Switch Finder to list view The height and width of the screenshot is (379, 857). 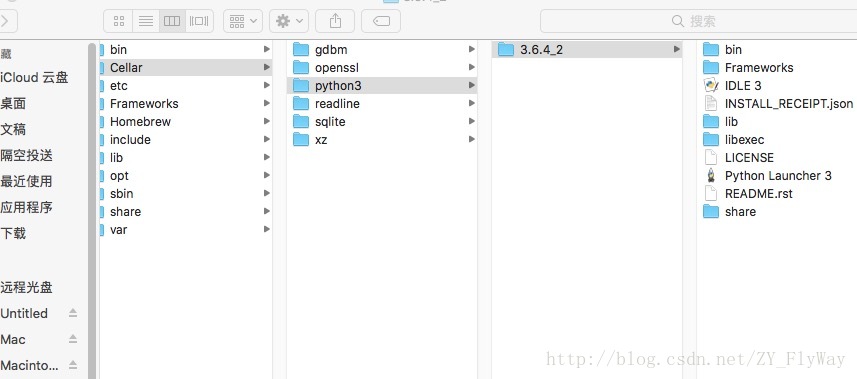point(145,21)
